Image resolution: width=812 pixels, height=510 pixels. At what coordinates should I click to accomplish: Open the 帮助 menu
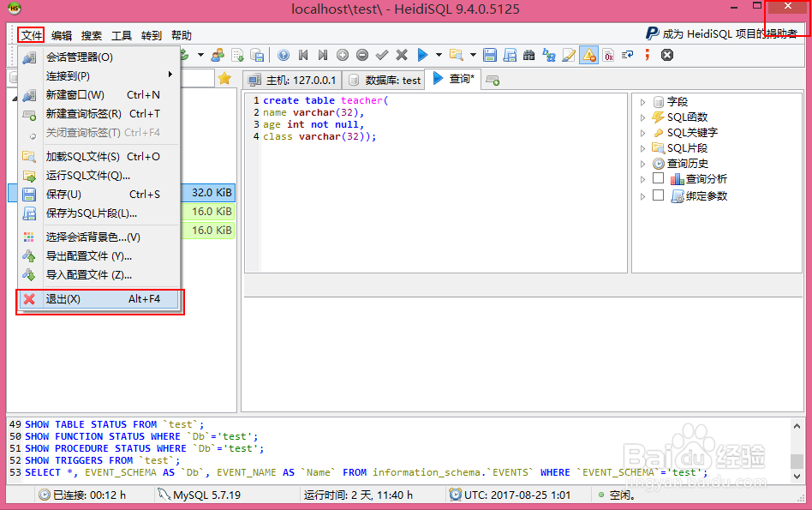click(x=182, y=35)
